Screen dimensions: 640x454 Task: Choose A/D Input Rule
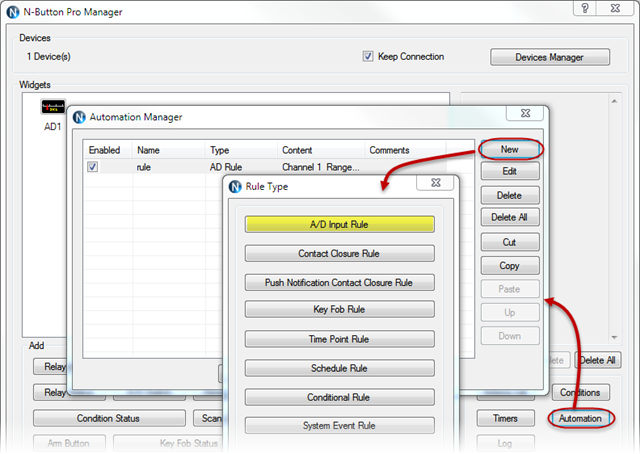339,224
